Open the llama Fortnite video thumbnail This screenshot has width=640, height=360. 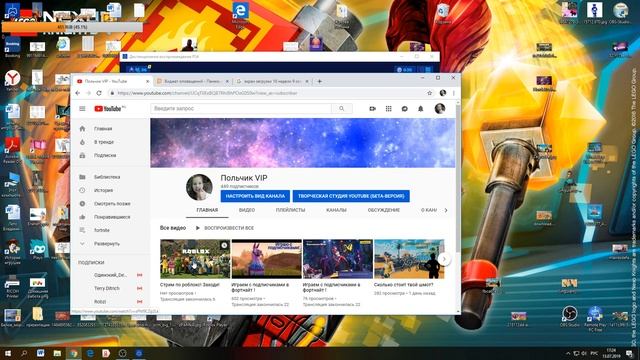[267, 259]
